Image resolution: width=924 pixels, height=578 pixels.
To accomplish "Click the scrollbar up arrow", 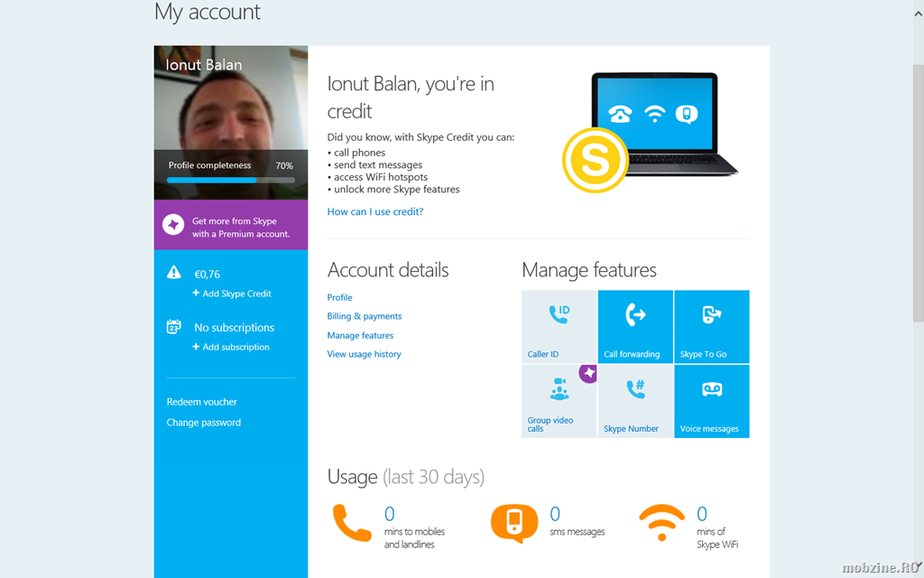I will (x=918, y=14).
